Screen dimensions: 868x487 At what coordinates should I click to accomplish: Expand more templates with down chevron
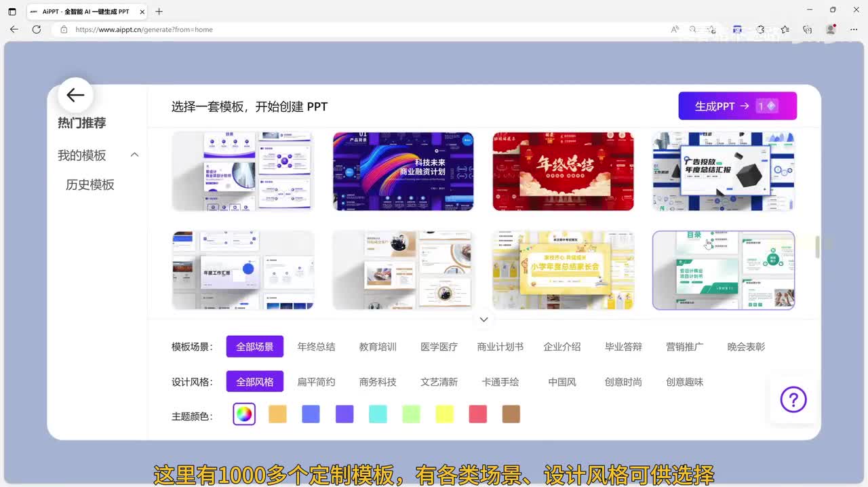[x=484, y=319]
